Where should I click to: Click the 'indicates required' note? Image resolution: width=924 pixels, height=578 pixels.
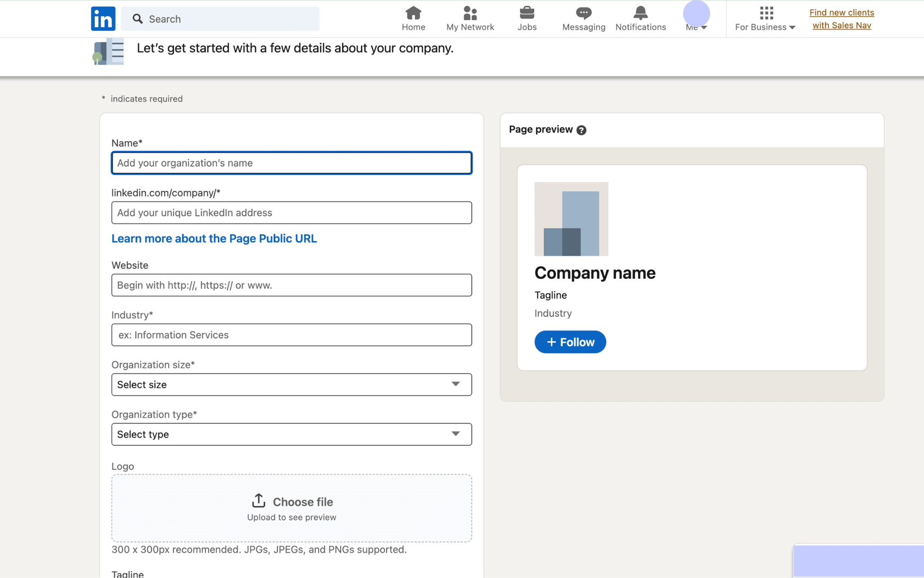tap(147, 99)
